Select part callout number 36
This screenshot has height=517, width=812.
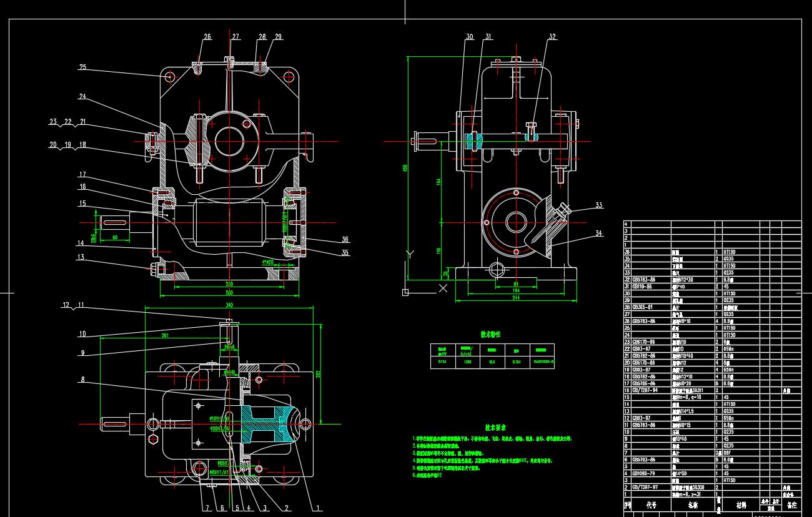click(345, 239)
